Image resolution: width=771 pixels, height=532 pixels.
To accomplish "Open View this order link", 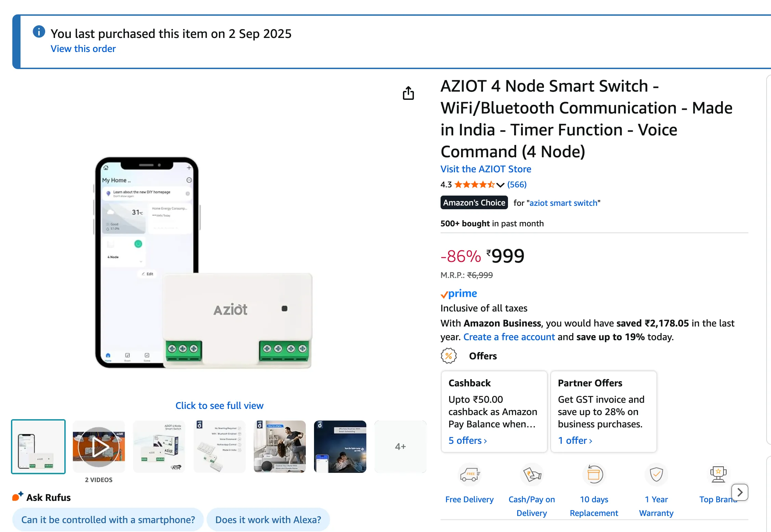I will tap(83, 49).
